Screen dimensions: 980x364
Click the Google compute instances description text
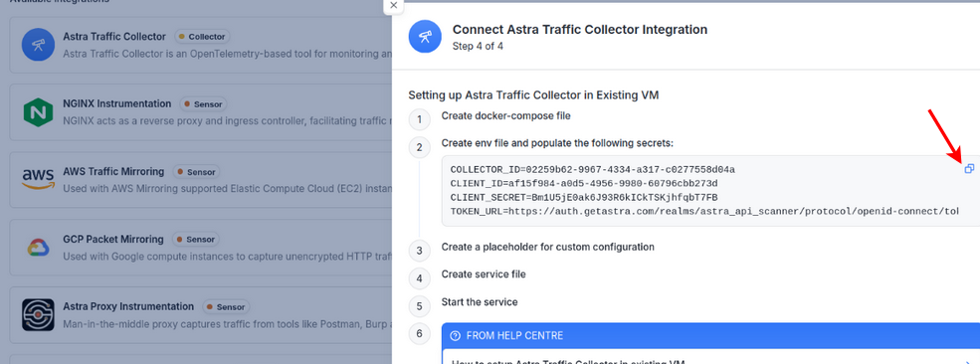pyautogui.click(x=228, y=256)
